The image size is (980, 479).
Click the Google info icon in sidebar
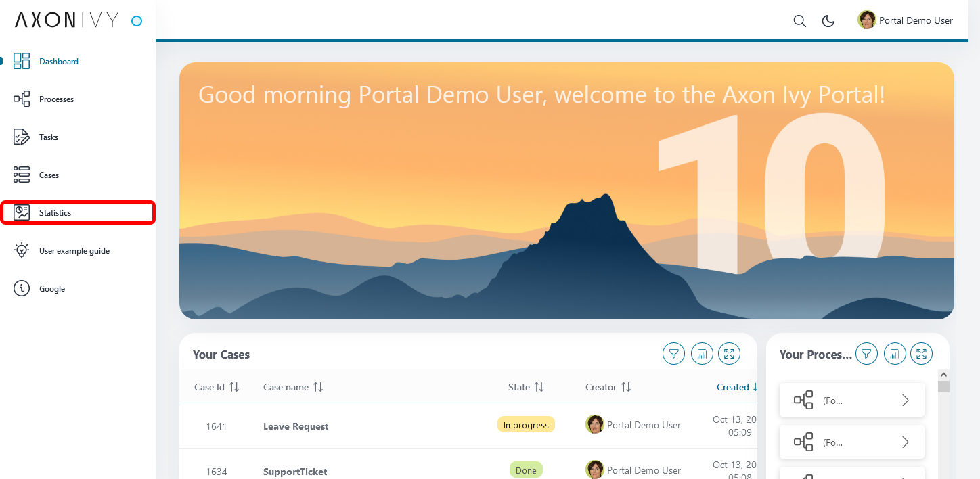[22, 288]
